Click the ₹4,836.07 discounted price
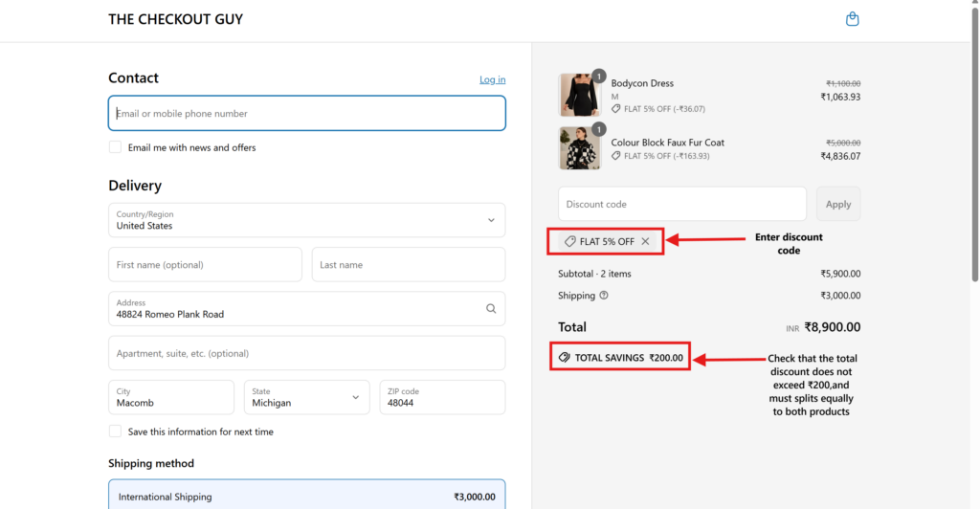The image size is (980, 509). pos(840,156)
